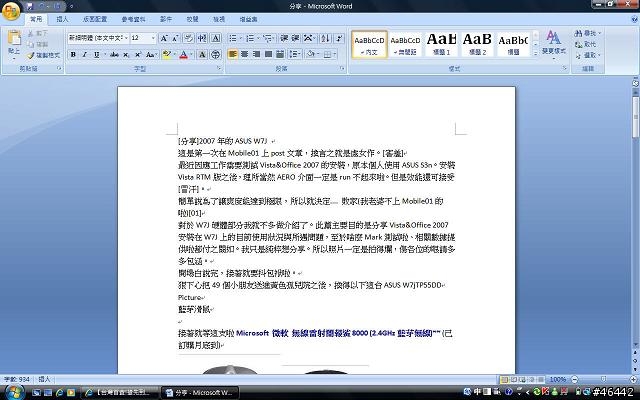The width and height of the screenshot is (640, 400).
Task: Open the Paragraph dialog launcher
Action: 342,69
